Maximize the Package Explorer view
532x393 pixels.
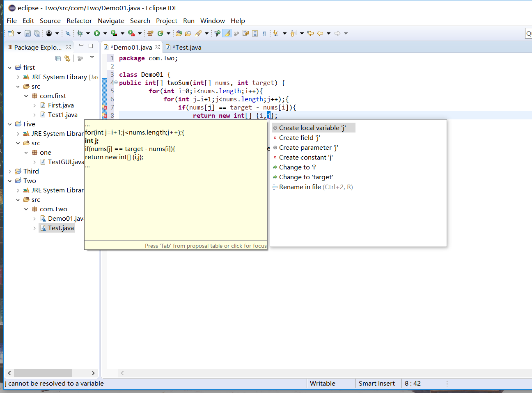click(91, 46)
